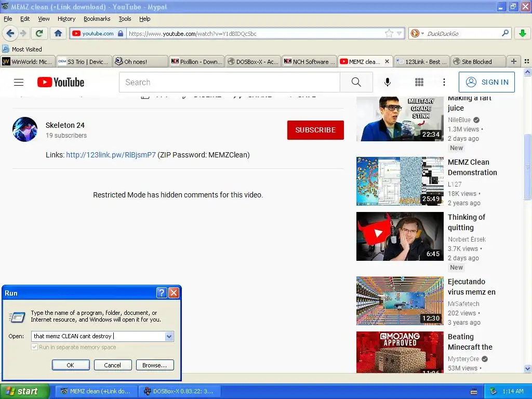Open the NileBlue military grade stink video thumbnail
532x399 pixels.
point(400,118)
